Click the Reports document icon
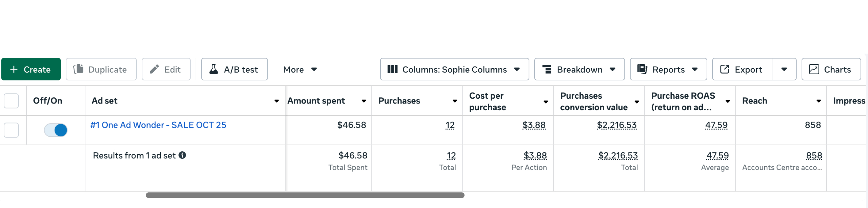 pyautogui.click(x=642, y=69)
